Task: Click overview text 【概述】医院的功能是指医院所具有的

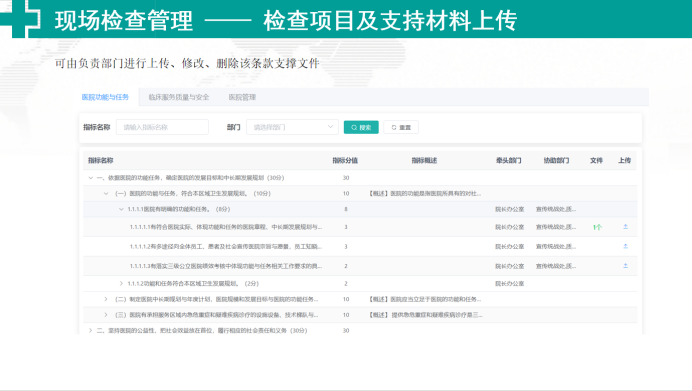Action: [x=425, y=193]
